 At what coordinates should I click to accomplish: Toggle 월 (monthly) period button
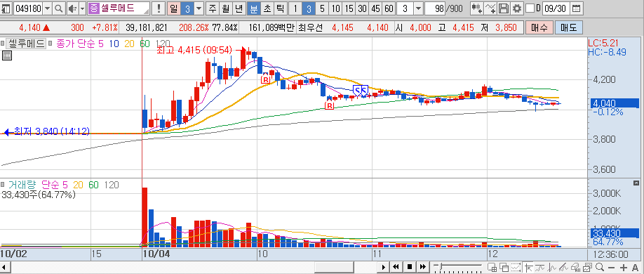[x=225, y=8]
